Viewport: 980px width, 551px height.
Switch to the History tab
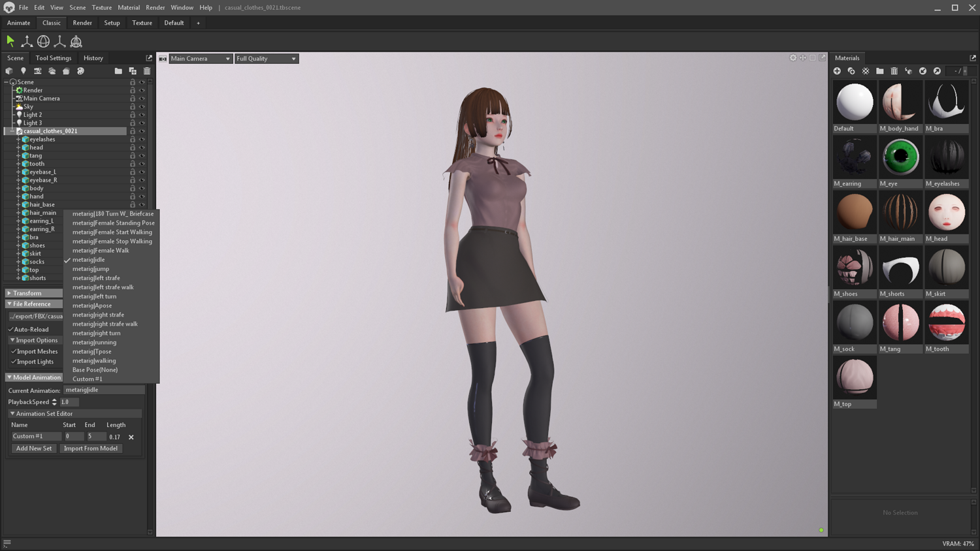coord(93,58)
